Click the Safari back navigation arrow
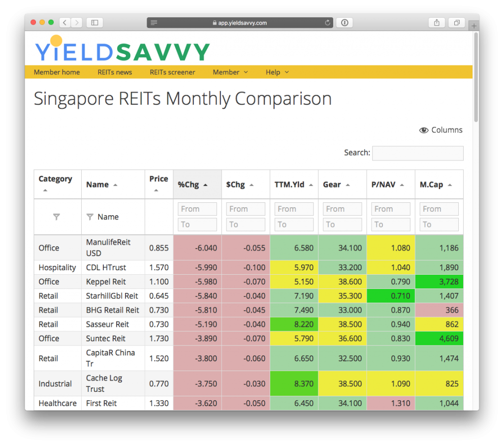 (65, 23)
